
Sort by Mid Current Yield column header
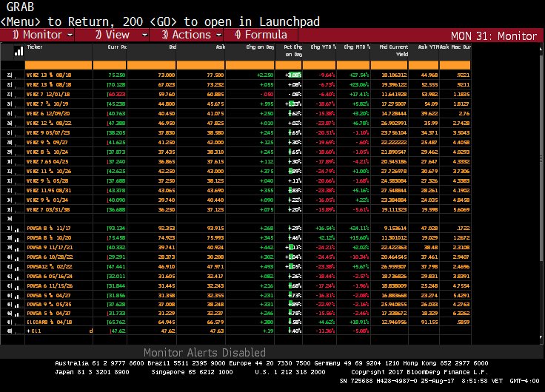tap(394, 51)
